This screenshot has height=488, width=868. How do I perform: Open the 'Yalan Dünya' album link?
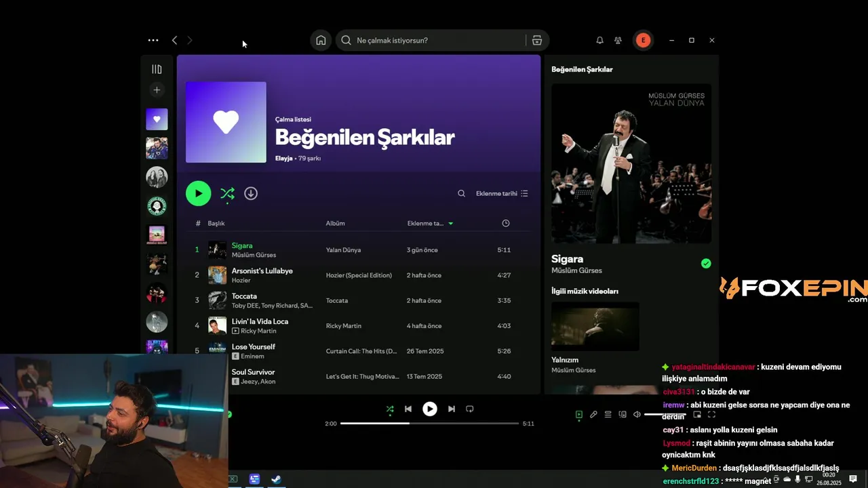(x=343, y=250)
